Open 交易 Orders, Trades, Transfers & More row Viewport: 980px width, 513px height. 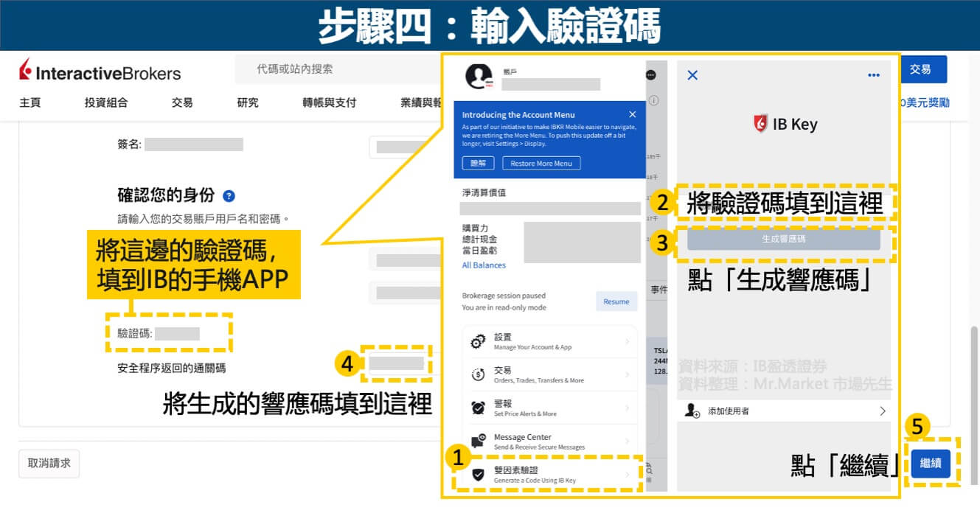[x=550, y=375]
